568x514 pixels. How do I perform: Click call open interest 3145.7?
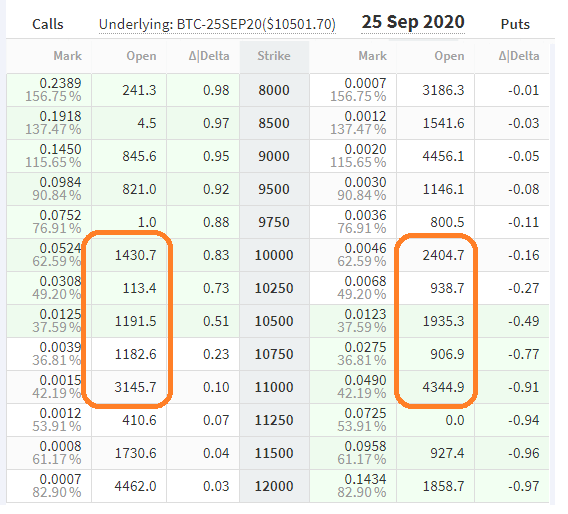(x=135, y=387)
